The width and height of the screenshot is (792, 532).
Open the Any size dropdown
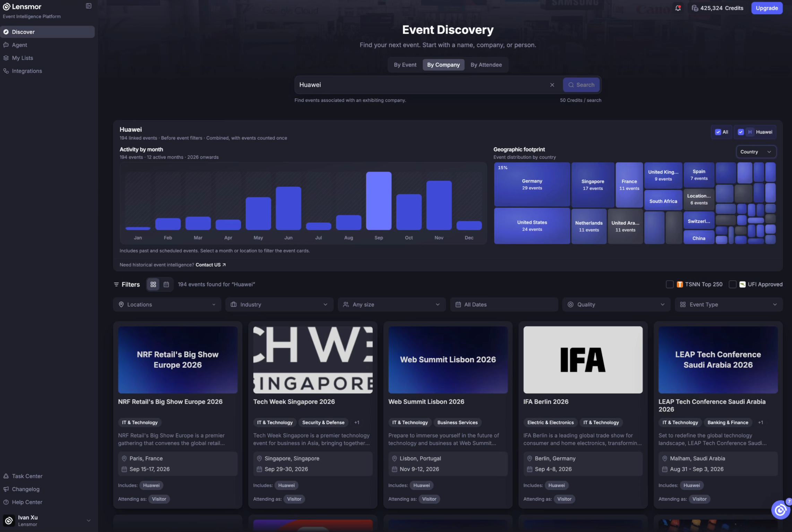391,304
